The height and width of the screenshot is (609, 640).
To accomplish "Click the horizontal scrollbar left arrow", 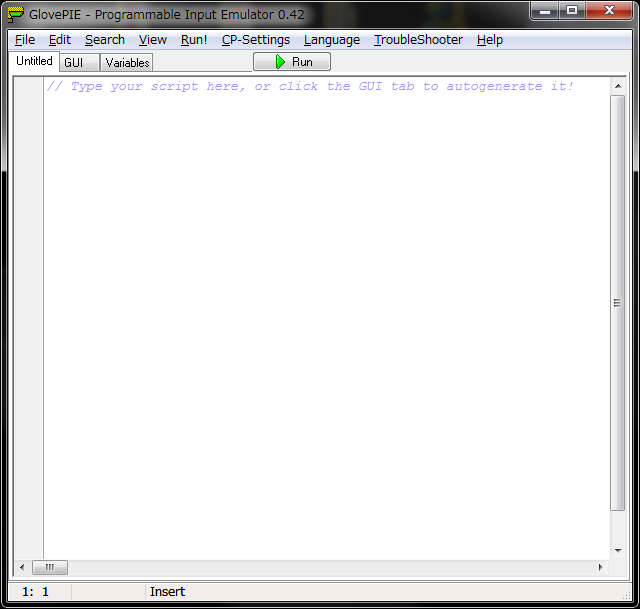I will [22, 567].
